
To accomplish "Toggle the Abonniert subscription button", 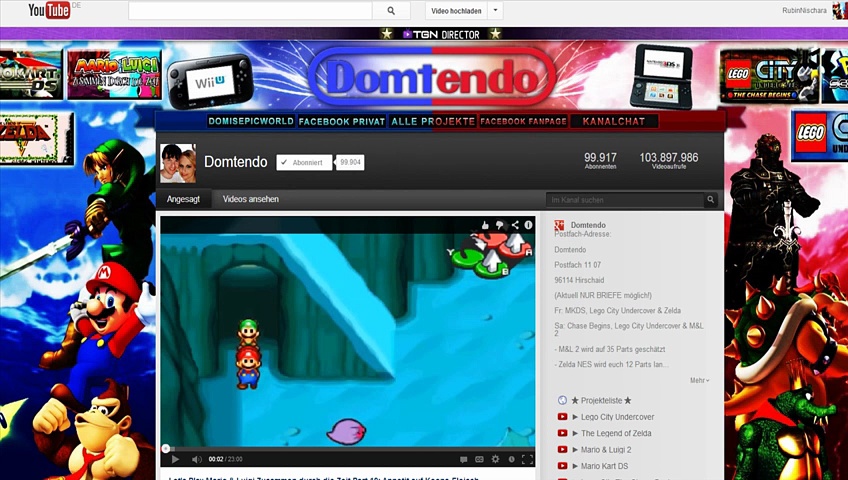I will 304,162.
